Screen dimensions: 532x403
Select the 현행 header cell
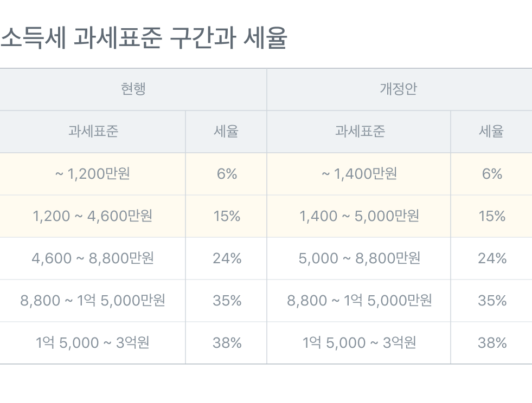[x=133, y=89]
